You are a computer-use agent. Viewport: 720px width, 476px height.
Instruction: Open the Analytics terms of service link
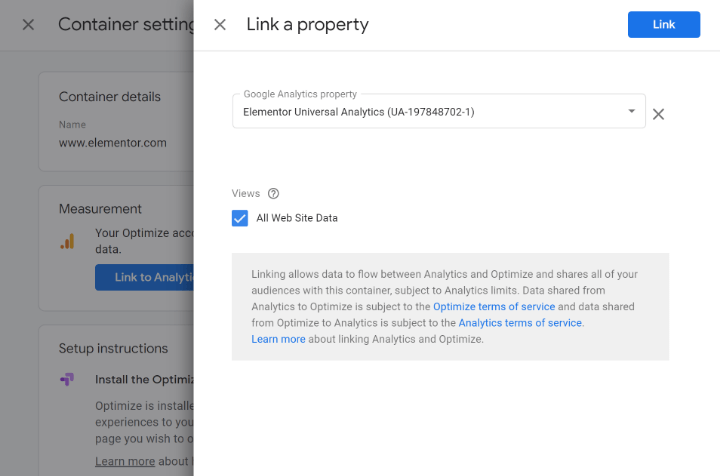520,323
